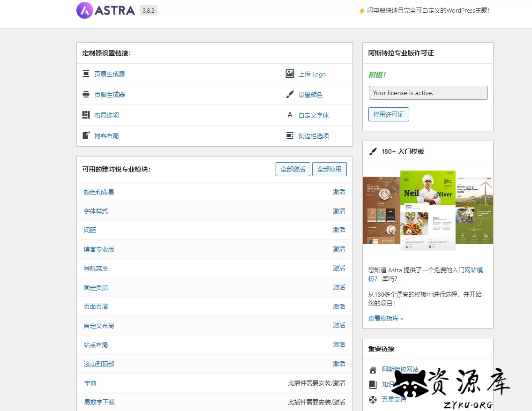Activate the 颜色和背景 module

tap(339, 192)
